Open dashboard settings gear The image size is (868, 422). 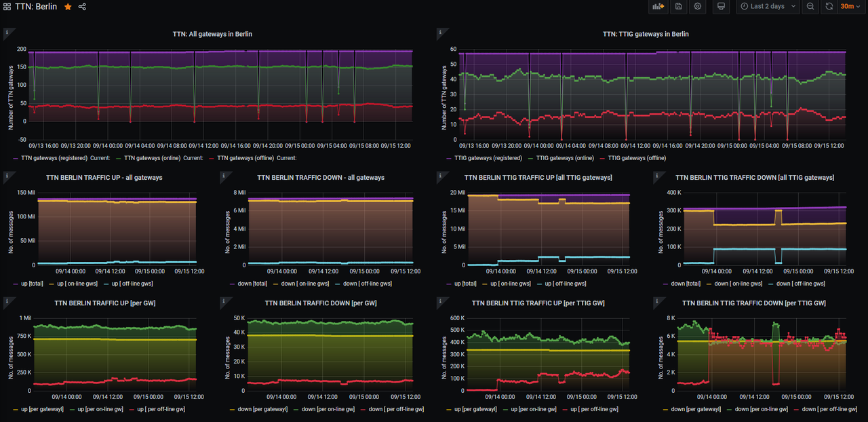pyautogui.click(x=698, y=7)
